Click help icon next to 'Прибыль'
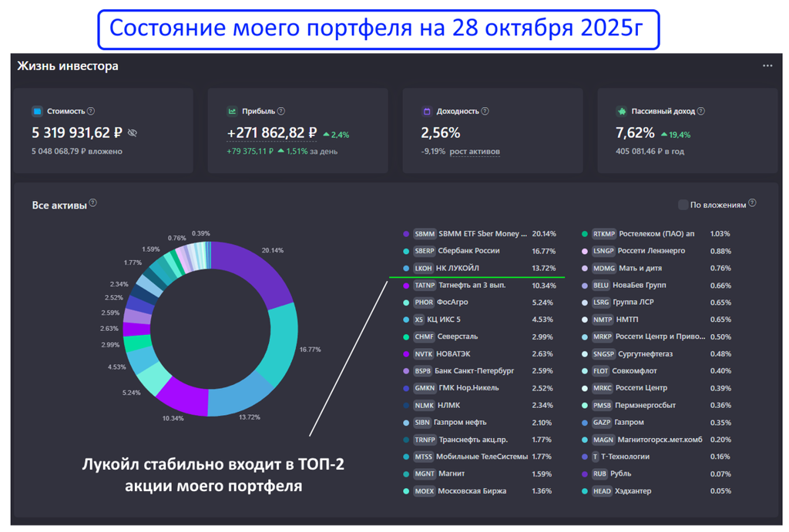 click(x=281, y=112)
